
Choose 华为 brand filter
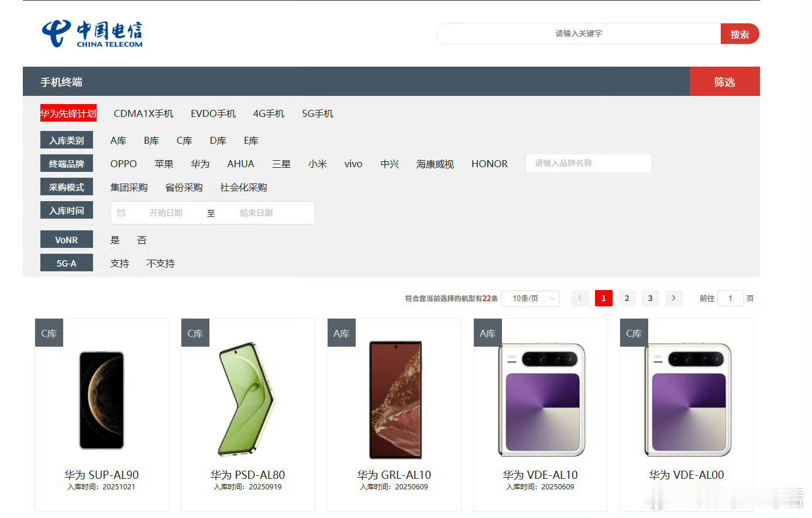(x=200, y=164)
